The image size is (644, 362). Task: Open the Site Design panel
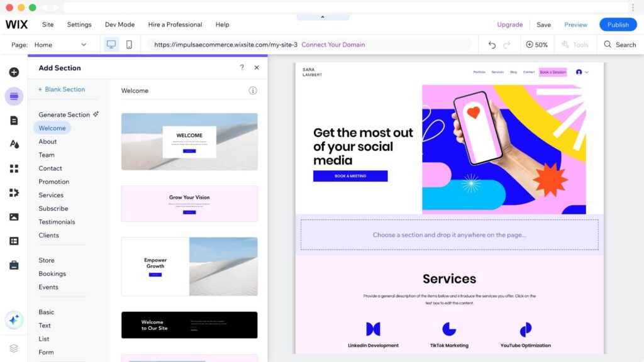coord(14,145)
